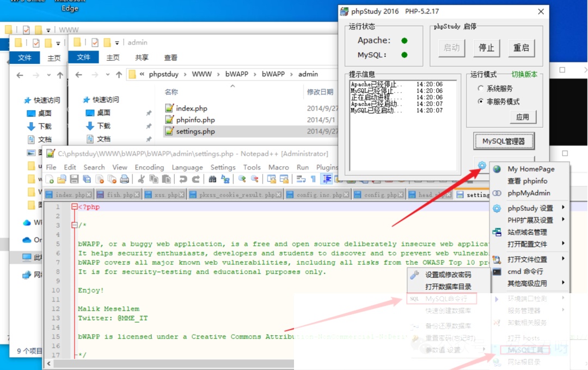This screenshot has height=370, width=588.
Task: Click Paste icon in Notepad++ toolbar
Action: 166,179
